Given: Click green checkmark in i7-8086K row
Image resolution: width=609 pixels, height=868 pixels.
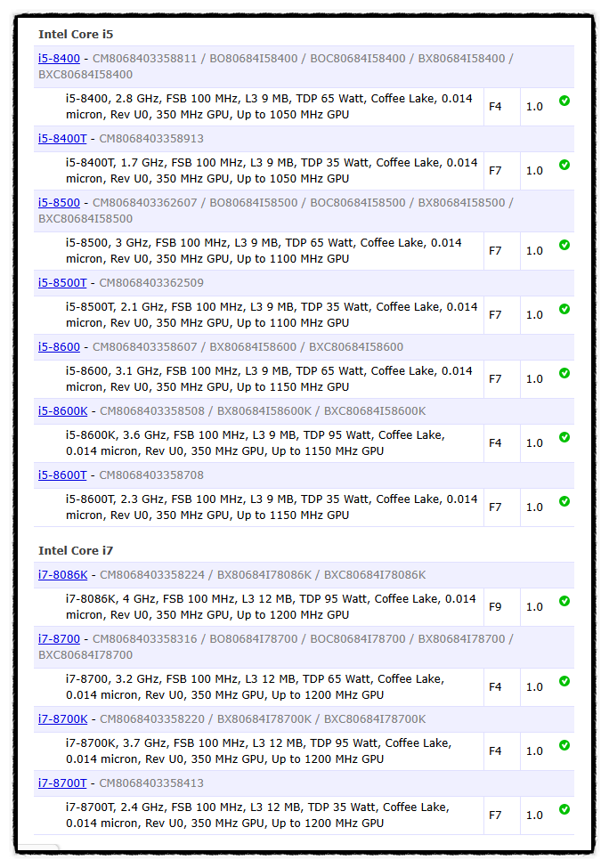Looking at the screenshot, I should (564, 601).
